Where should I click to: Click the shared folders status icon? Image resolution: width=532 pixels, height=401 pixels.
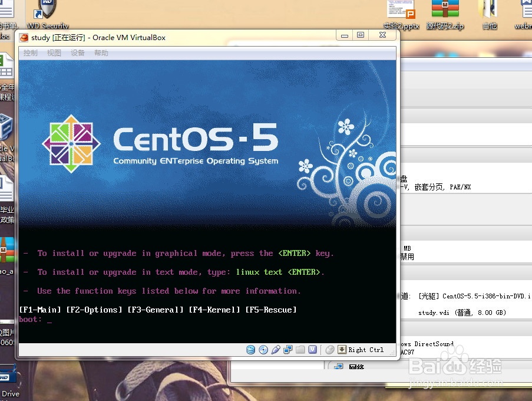click(300, 350)
